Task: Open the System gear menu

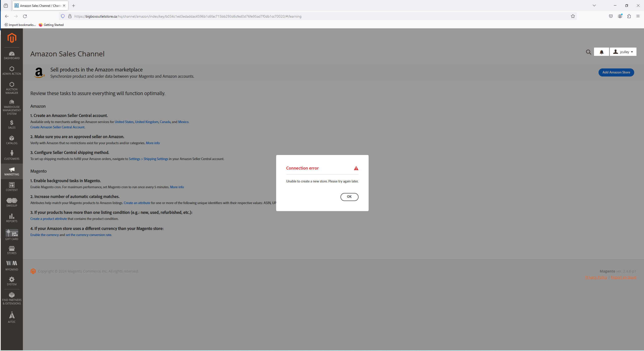Action: point(12,281)
